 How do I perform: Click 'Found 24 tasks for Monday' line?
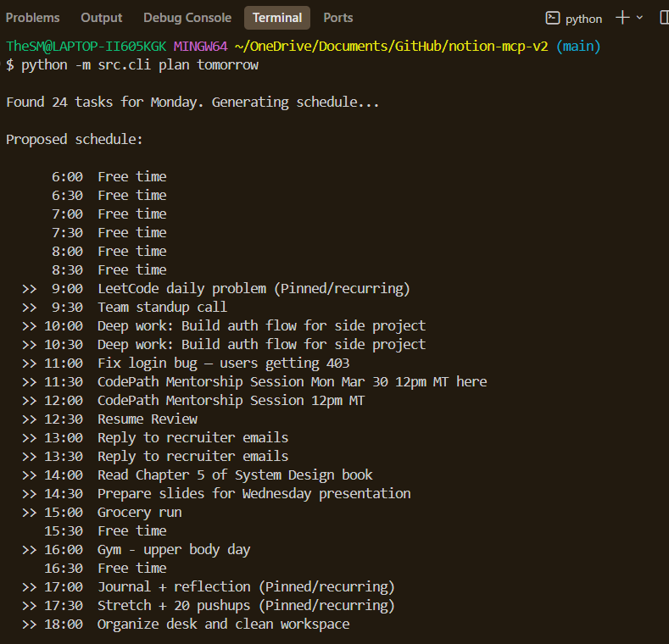tap(192, 103)
